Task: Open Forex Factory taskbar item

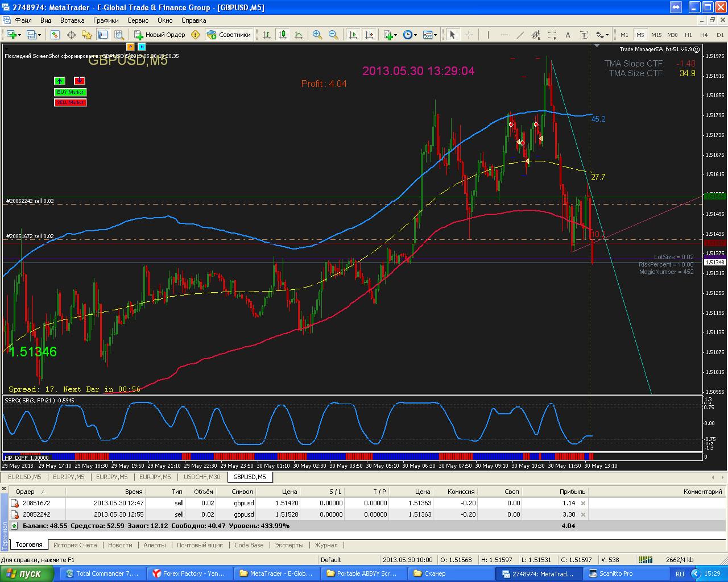Action: click(189, 573)
